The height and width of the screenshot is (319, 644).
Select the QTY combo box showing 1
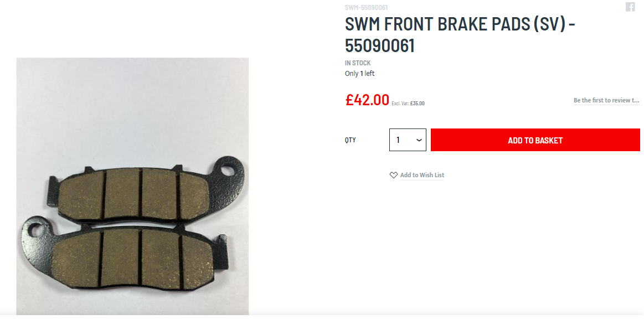408,140
